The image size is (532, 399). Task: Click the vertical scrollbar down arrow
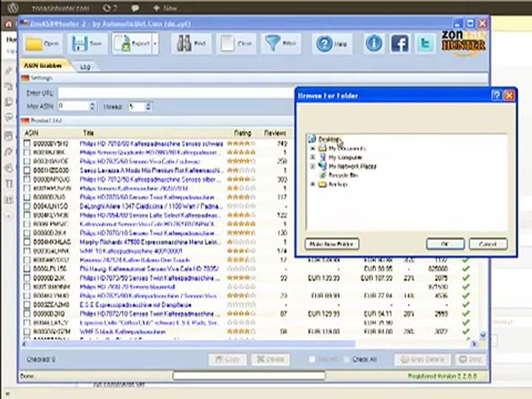coord(483,335)
